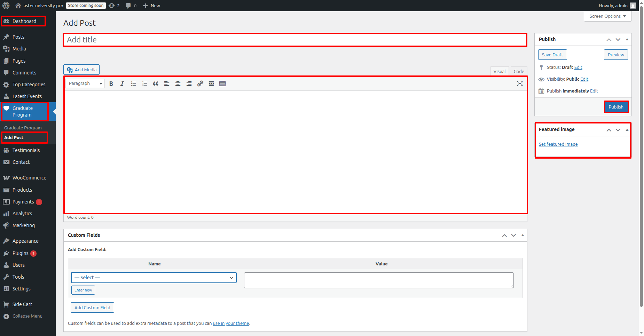The height and width of the screenshot is (336, 644).
Task: Insert or edit link
Action: point(200,83)
